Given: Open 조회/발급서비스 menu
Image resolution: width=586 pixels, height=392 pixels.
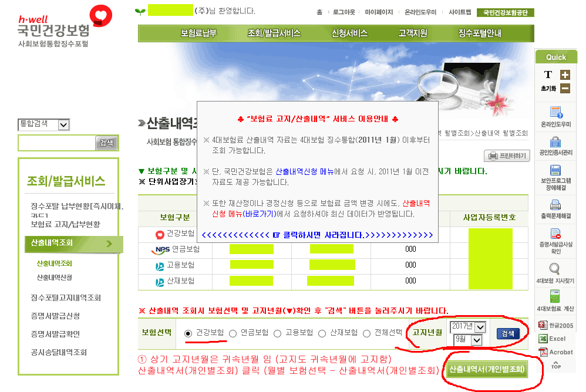Looking at the screenshot, I should [274, 33].
